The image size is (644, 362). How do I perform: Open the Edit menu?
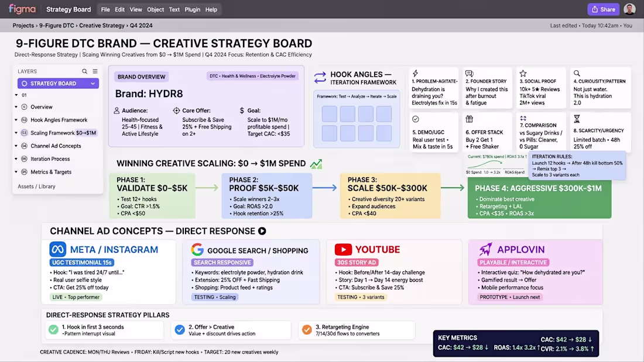[119, 9]
